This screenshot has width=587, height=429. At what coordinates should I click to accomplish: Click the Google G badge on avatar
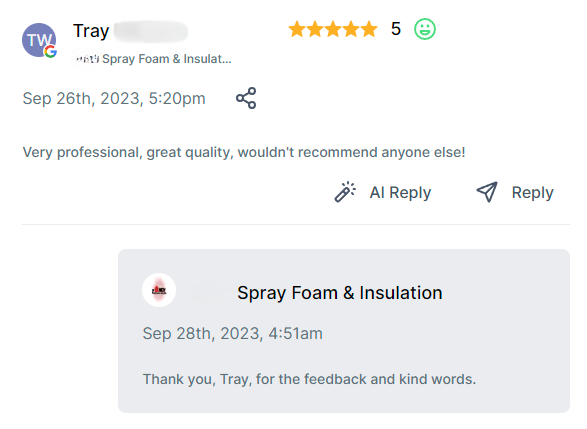[51, 52]
